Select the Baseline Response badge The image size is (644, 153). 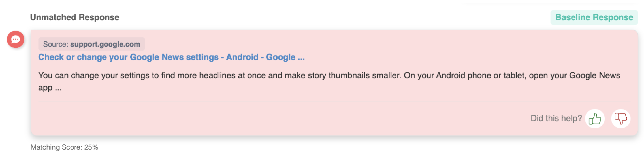pos(594,18)
